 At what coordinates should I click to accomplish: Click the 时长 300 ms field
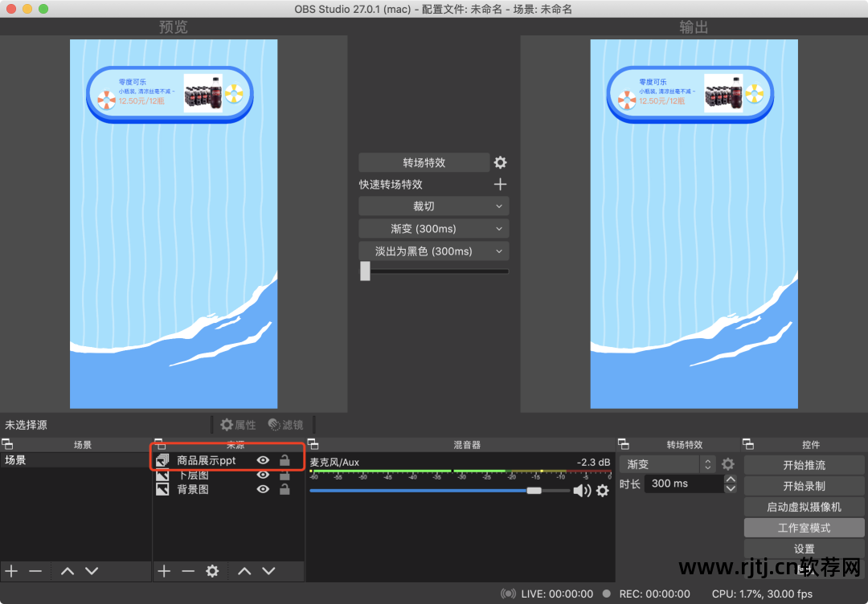pyautogui.click(x=684, y=484)
